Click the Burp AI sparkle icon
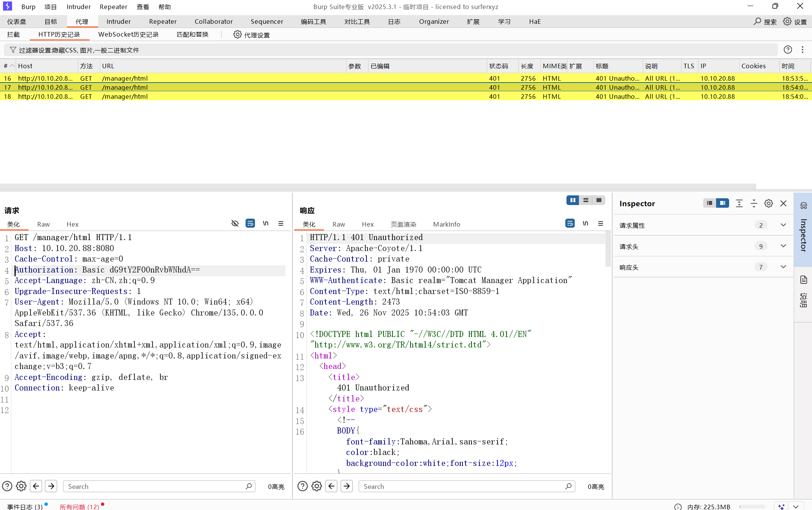The image size is (812, 510). click(781, 507)
